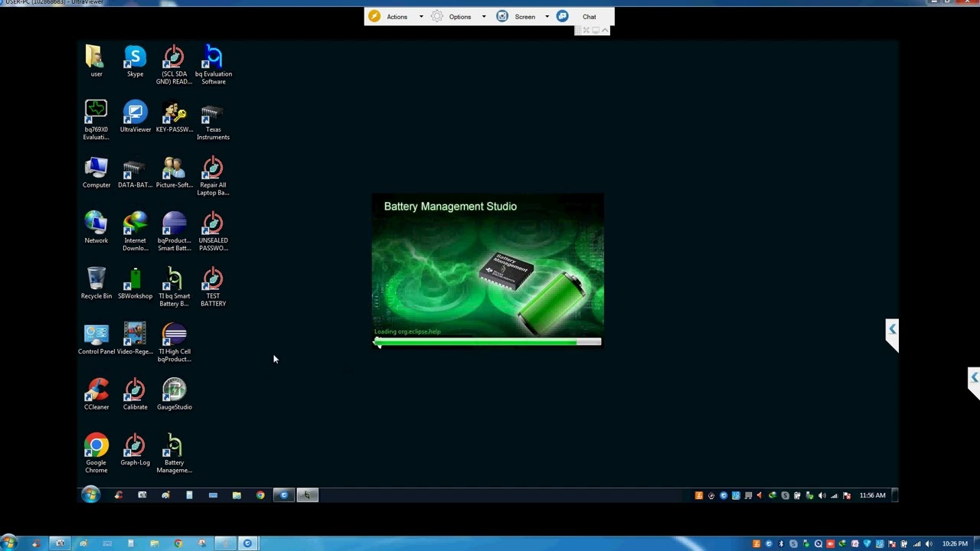
Task: Click the Battery Management Studio splash image
Action: (488, 272)
